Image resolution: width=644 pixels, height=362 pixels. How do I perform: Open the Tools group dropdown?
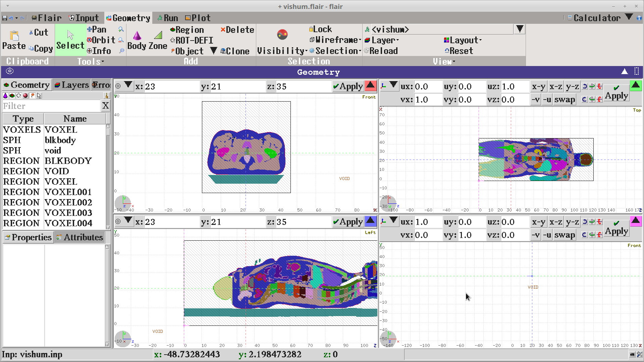tap(91, 61)
